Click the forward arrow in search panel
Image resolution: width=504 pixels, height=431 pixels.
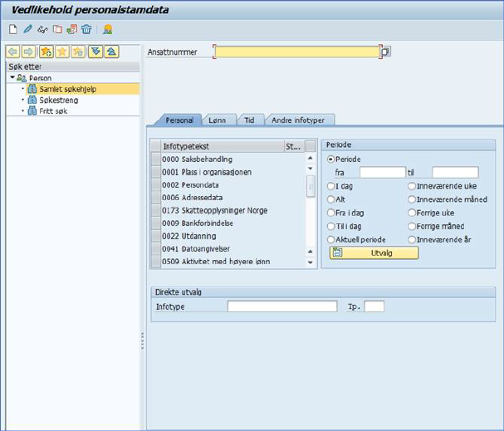coord(28,51)
